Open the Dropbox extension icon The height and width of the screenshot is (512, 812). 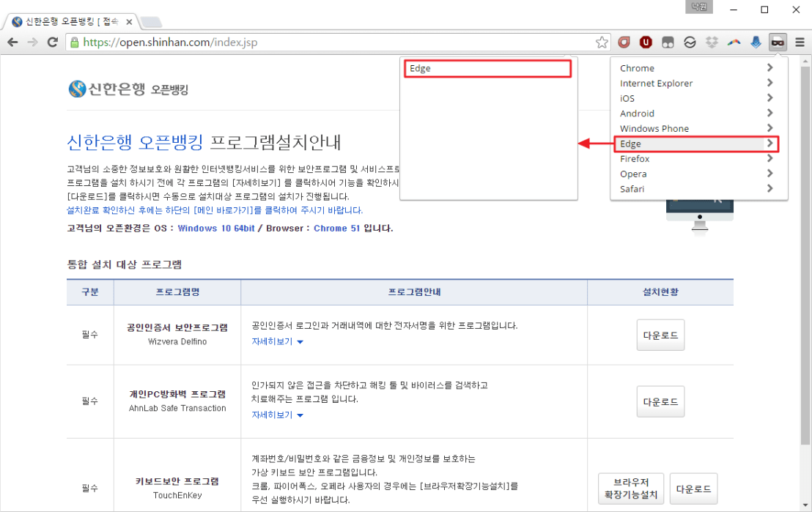712,42
